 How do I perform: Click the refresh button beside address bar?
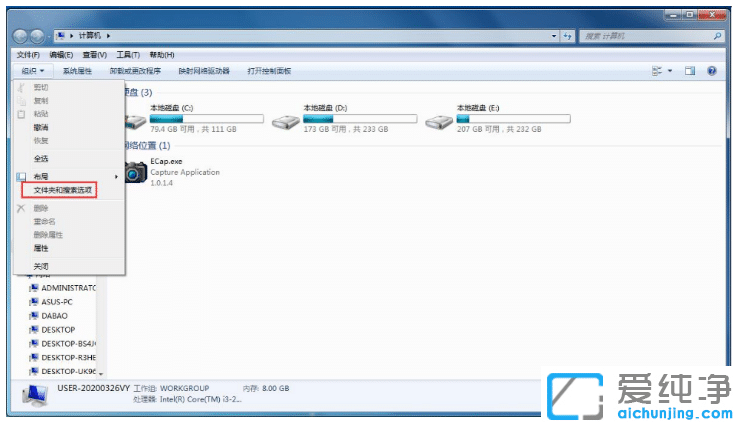[x=567, y=36]
